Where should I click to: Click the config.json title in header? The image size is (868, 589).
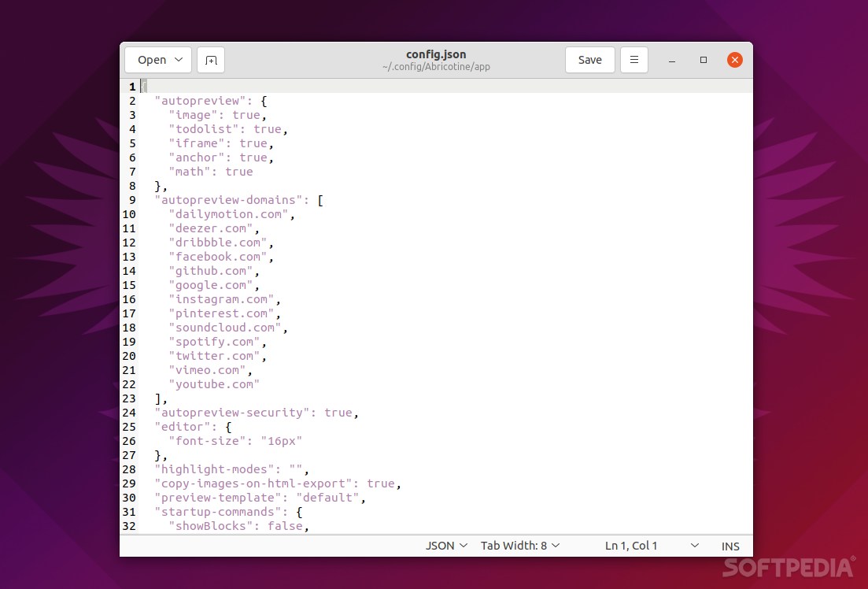coord(436,54)
